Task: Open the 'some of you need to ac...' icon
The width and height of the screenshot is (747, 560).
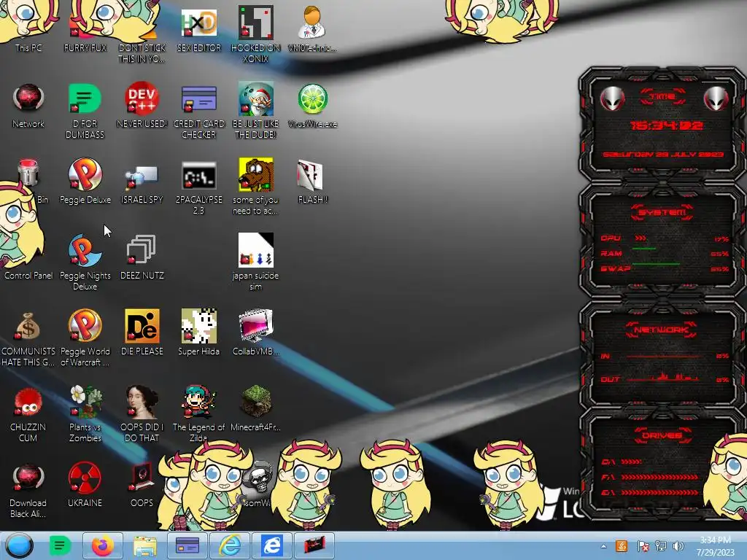Action: coord(256,187)
